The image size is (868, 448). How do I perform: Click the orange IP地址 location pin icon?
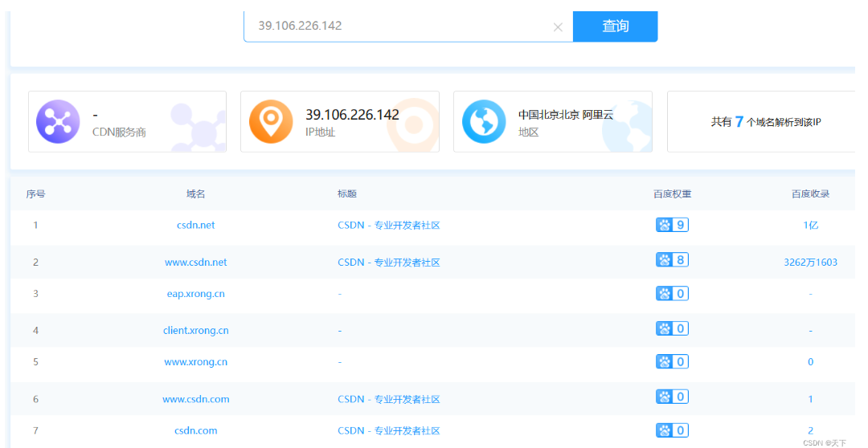point(271,122)
